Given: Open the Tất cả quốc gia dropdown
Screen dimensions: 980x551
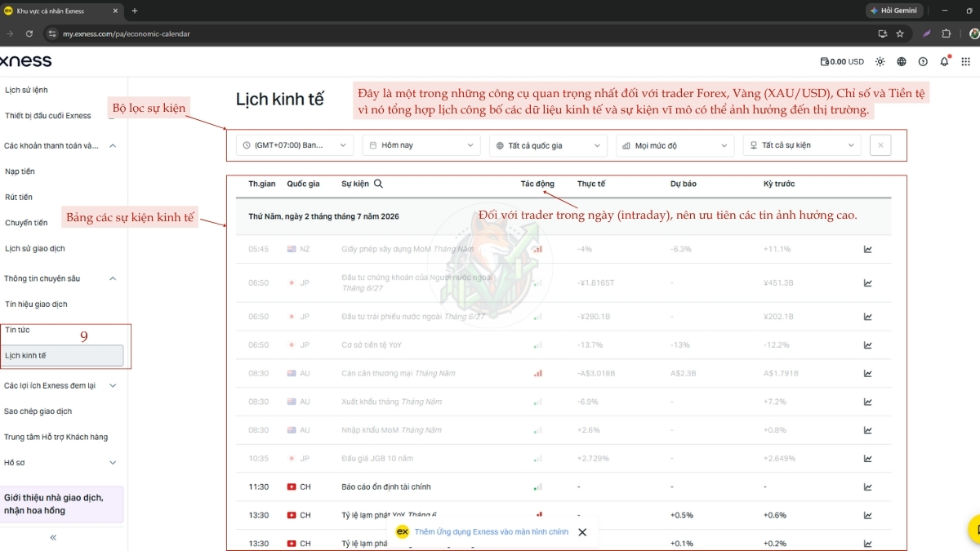Looking at the screenshot, I should pyautogui.click(x=548, y=145).
